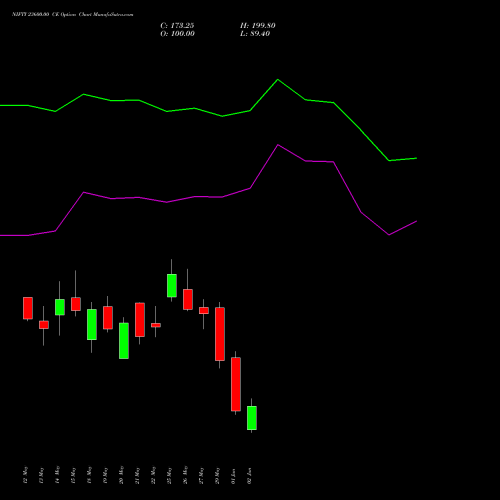Click the long red candlestick above 01 Jun
This screenshot has width=500, height=500.
(x=236, y=384)
